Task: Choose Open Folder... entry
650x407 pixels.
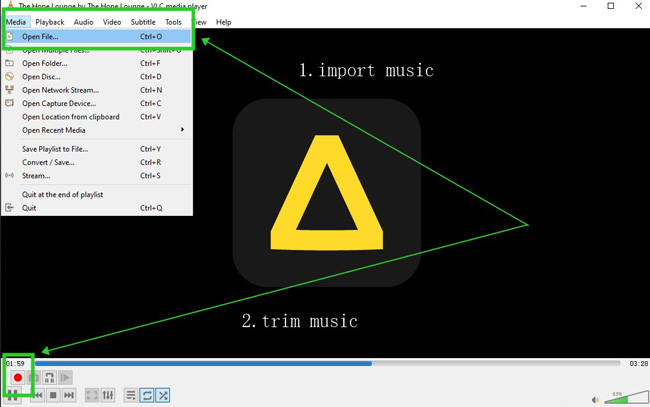Action: (97, 63)
